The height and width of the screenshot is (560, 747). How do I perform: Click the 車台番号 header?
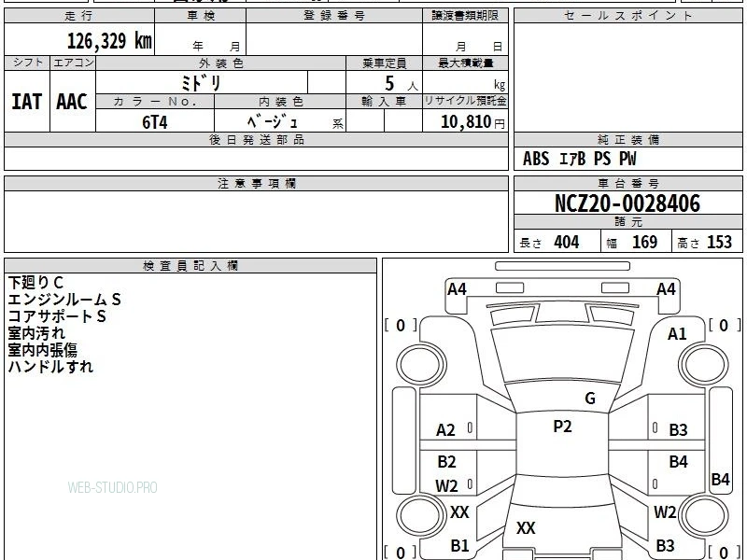pos(627,183)
